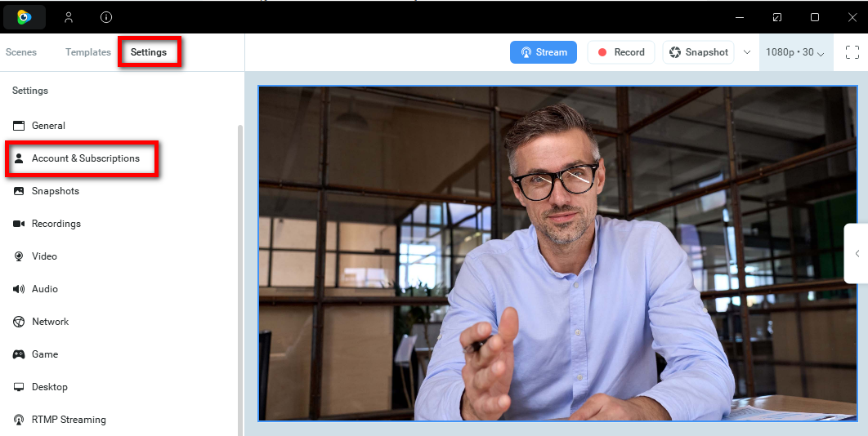Switch to the Scenes tab

(21, 52)
